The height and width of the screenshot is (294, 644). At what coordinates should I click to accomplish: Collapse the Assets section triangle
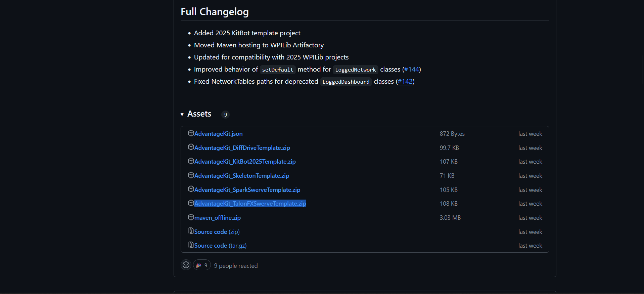(x=182, y=115)
